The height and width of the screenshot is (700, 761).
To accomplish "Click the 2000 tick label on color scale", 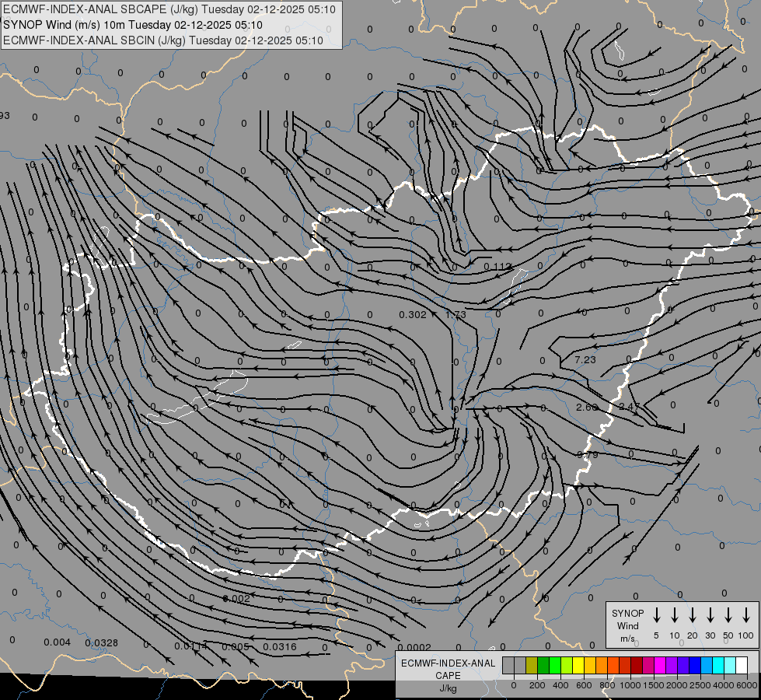I will 677,685.
